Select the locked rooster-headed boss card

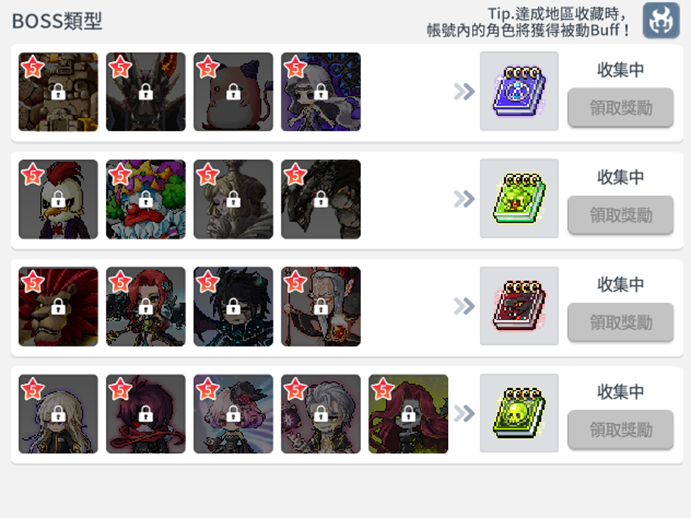tap(58, 199)
